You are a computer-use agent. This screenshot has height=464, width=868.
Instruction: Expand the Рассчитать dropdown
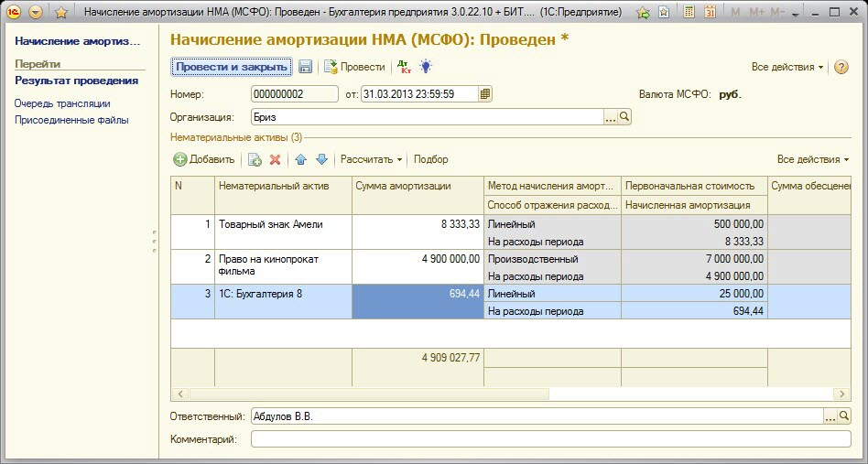point(371,159)
